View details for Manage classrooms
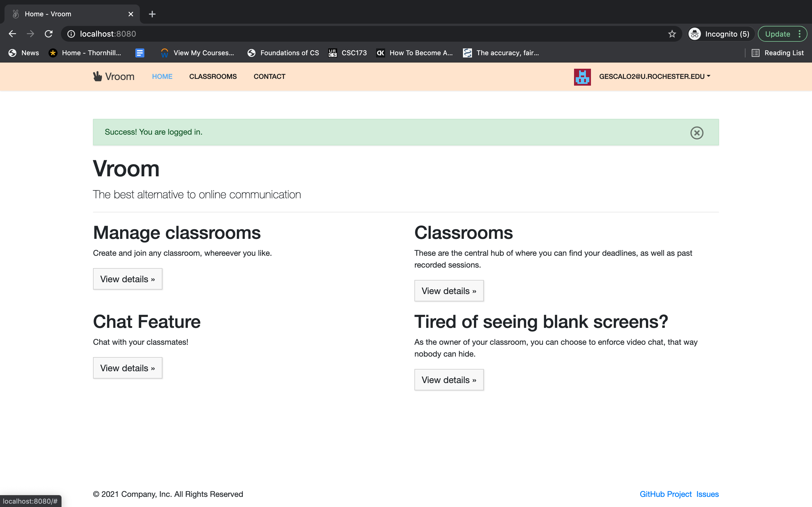Viewport: 812px width, 507px height. pos(127,279)
